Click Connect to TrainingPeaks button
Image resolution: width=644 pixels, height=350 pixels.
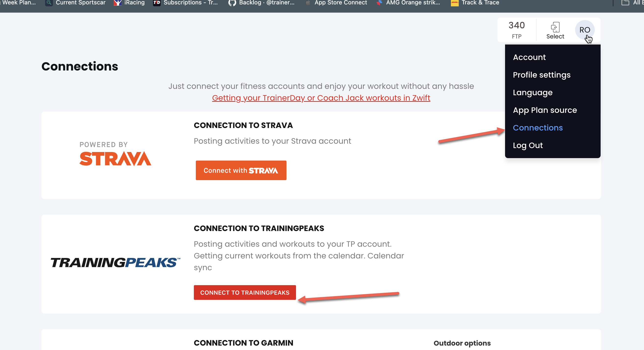point(245,292)
